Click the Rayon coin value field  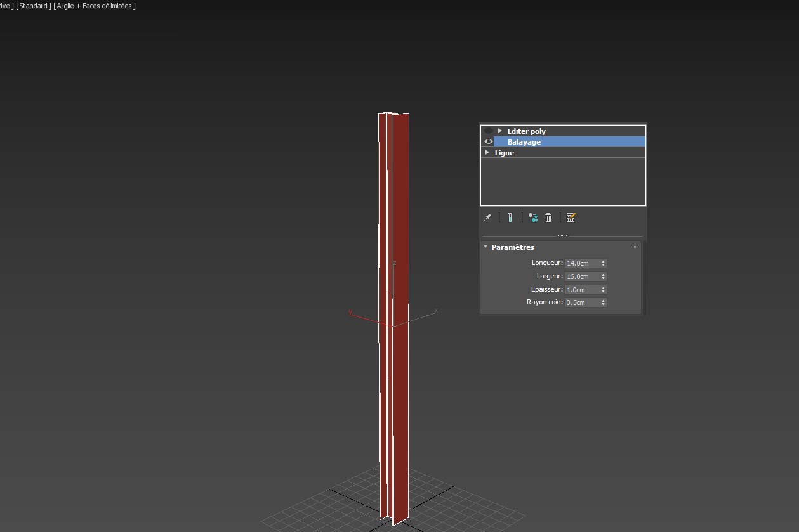pos(581,303)
